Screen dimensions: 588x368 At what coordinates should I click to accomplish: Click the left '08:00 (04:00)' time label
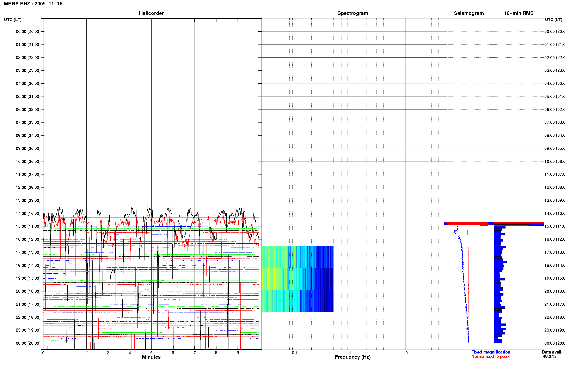pyautogui.click(x=28, y=135)
